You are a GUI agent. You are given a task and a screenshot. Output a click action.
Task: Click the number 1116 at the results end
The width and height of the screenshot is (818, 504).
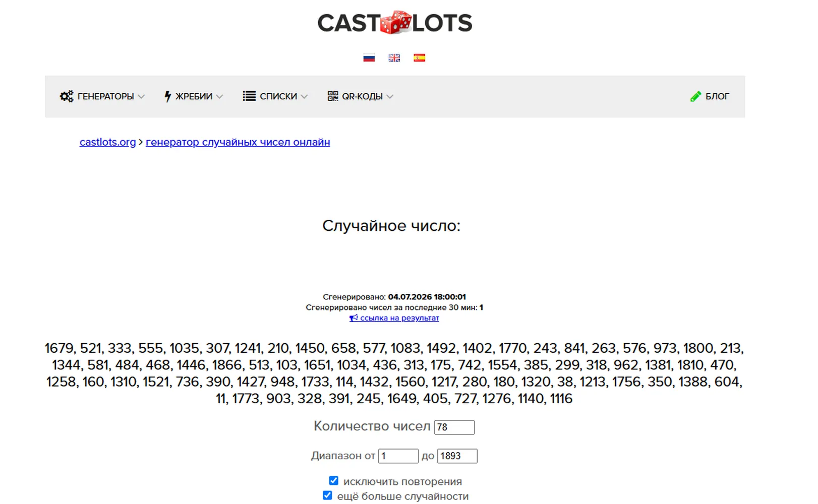561,399
